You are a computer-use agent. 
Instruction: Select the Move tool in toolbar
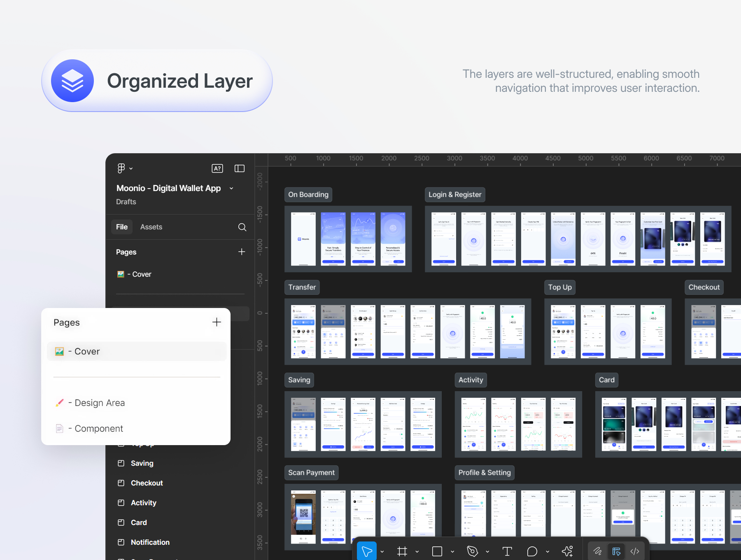(367, 551)
